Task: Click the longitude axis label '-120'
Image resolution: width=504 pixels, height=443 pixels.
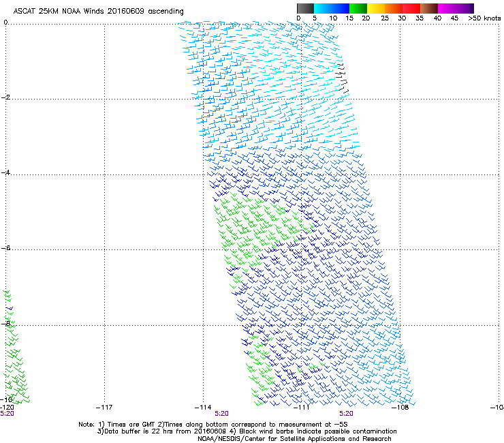Action: 7,408
